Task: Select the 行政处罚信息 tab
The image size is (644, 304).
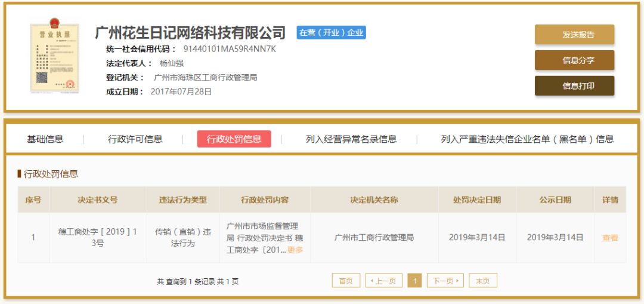Action: [234, 139]
